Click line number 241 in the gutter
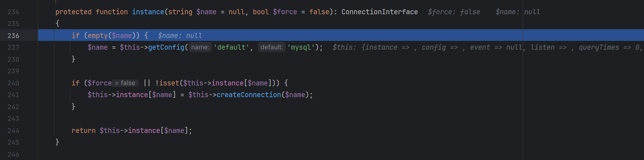Viewport: 644px width, 160px height. [13, 95]
